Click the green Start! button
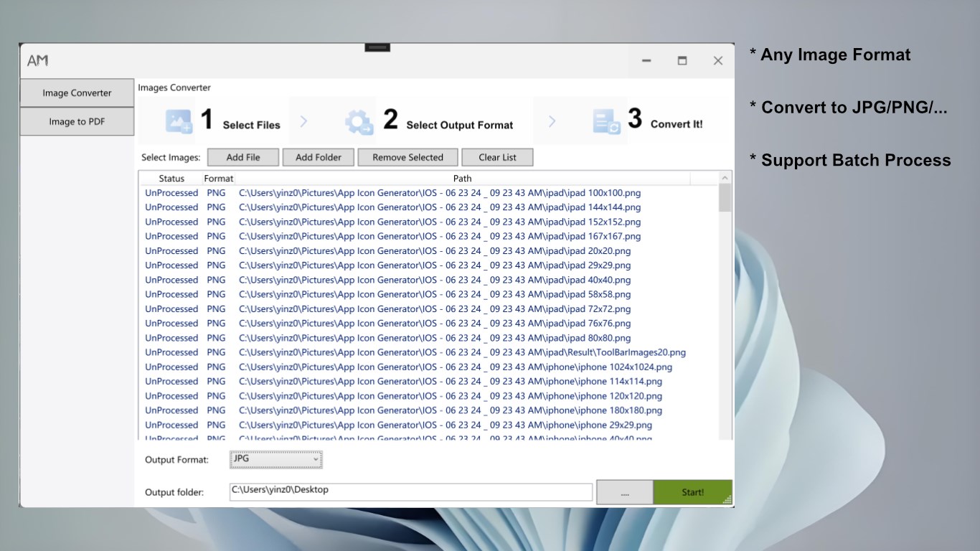Screen dimensions: 980x551 tap(693, 492)
